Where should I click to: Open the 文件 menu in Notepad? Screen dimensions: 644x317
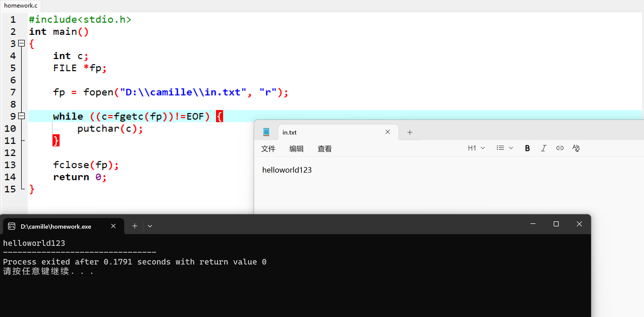(268, 149)
